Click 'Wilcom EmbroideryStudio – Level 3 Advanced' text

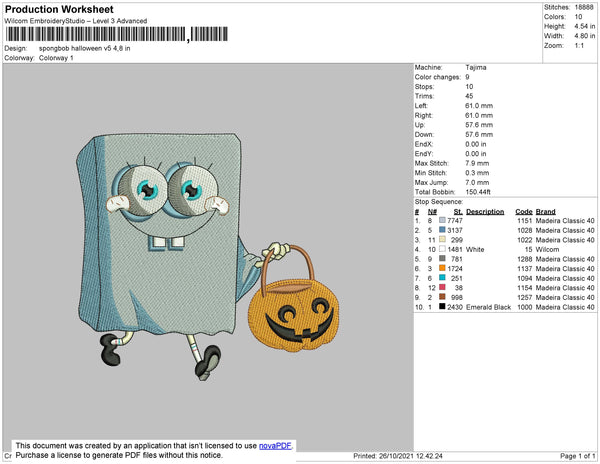pyautogui.click(x=76, y=21)
